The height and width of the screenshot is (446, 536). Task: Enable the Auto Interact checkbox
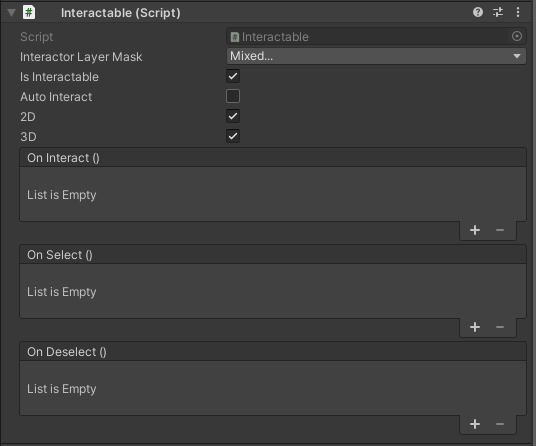[x=233, y=96]
